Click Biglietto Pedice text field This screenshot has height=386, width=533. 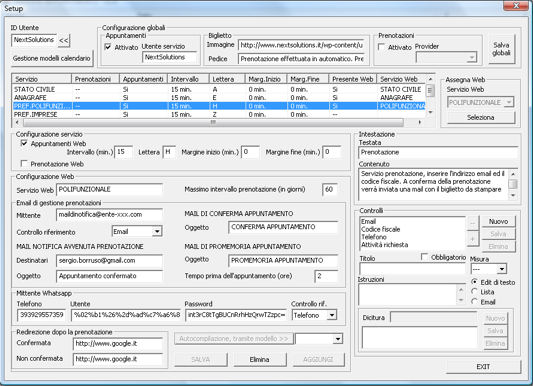(x=301, y=59)
